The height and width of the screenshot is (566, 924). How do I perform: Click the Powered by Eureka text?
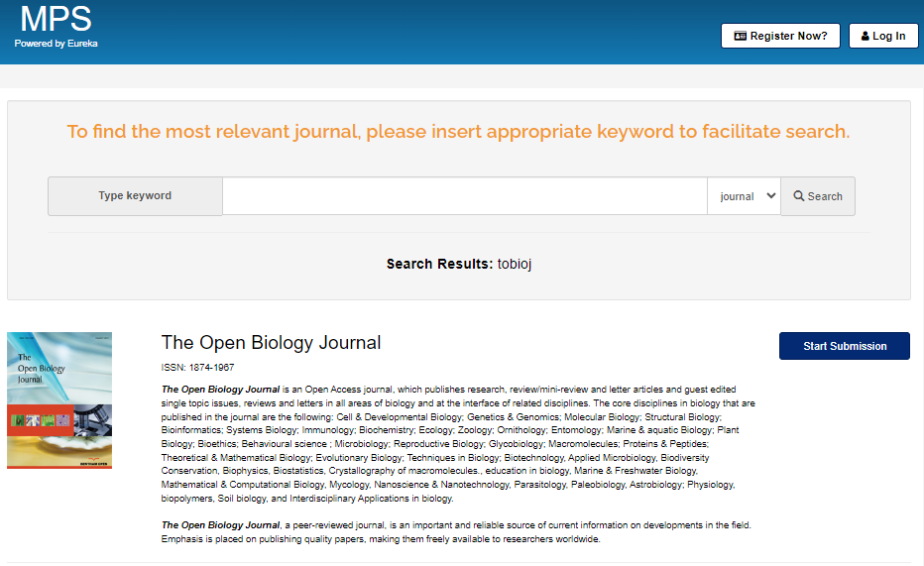(56, 44)
